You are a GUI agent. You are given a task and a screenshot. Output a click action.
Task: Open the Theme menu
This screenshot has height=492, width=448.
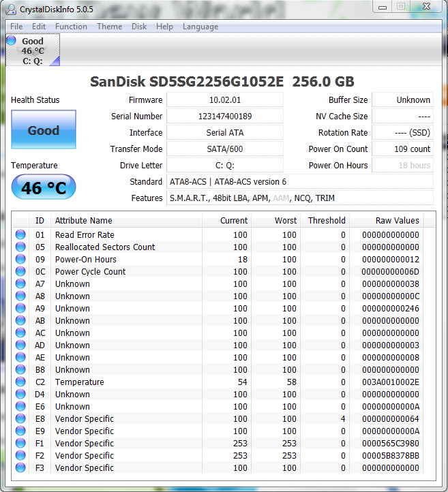(109, 27)
